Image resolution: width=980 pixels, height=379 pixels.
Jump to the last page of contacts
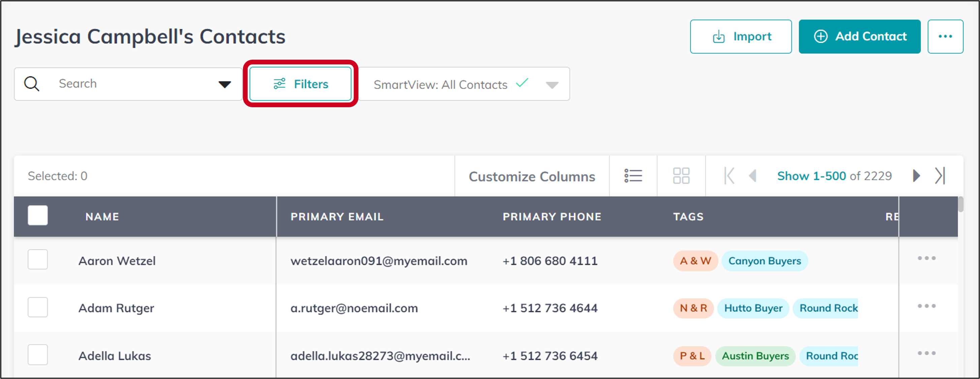tap(940, 176)
